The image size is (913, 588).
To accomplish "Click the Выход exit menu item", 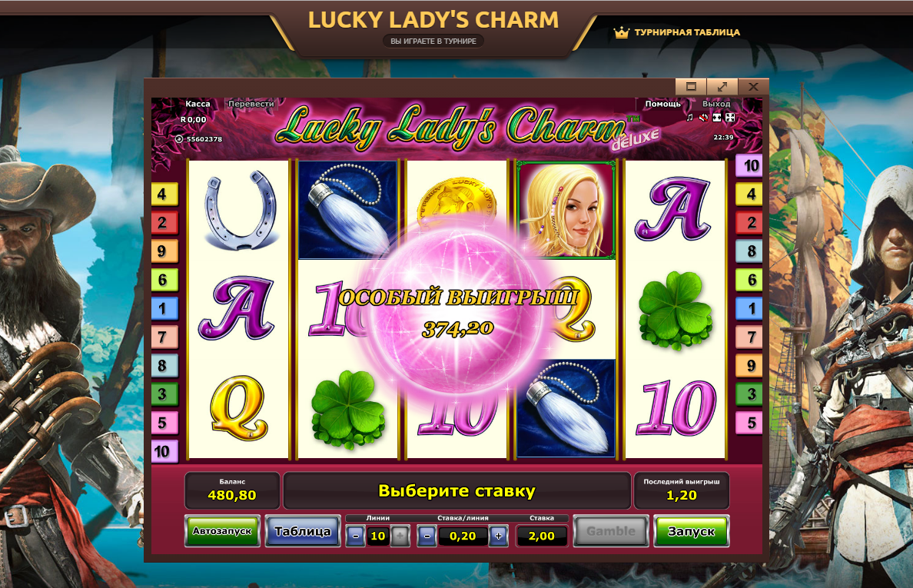I will point(715,104).
